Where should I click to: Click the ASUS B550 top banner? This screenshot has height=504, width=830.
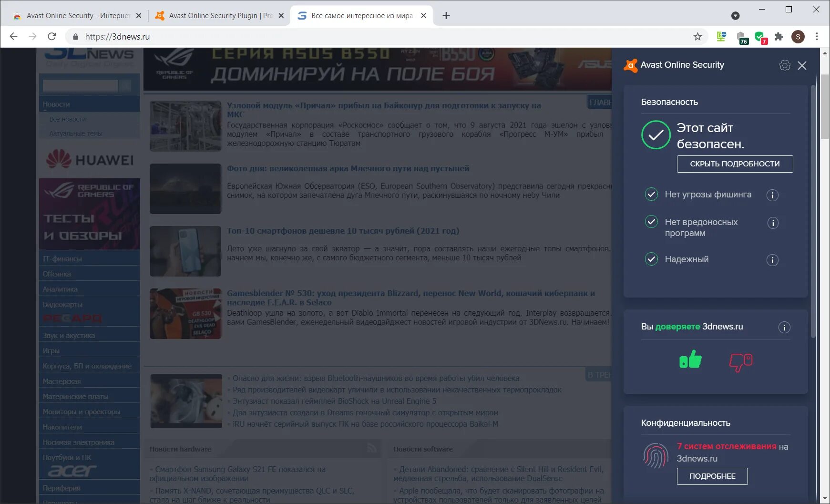(x=378, y=69)
